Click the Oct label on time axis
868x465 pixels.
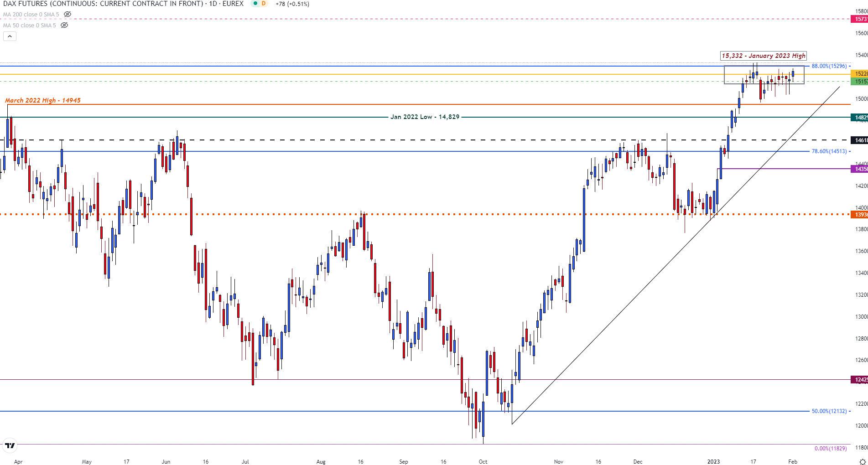pos(483,462)
